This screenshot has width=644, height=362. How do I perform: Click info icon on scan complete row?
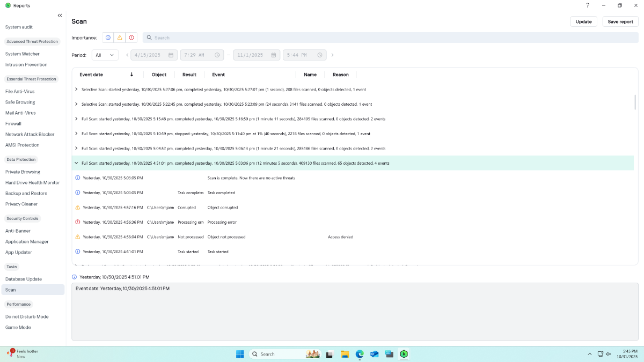(x=77, y=178)
